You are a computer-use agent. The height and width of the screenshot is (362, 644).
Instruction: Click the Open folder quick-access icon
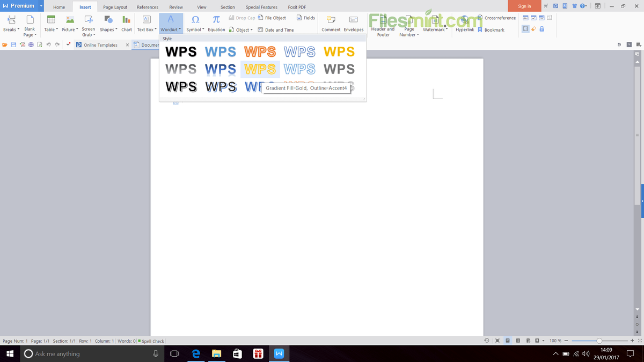[x=5, y=45]
